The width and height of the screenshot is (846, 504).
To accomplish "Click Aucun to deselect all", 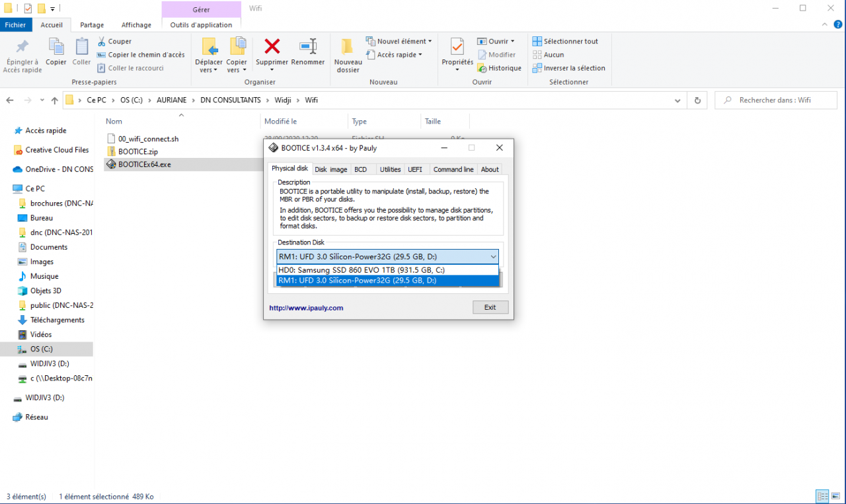I will pyautogui.click(x=548, y=55).
